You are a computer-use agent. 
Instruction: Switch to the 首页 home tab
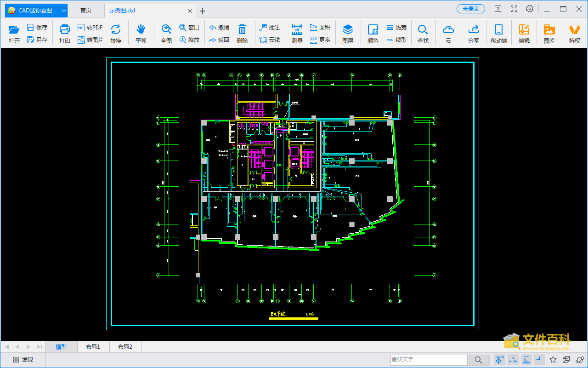click(x=86, y=10)
